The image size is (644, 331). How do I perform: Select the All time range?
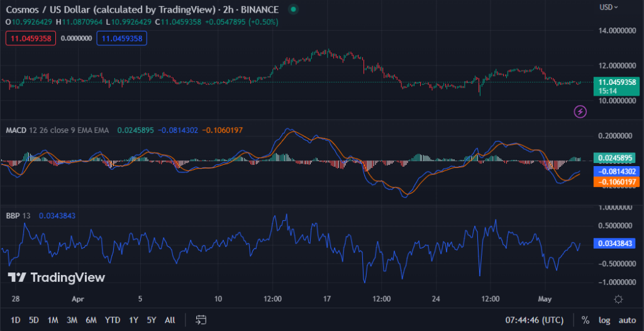[170, 320]
